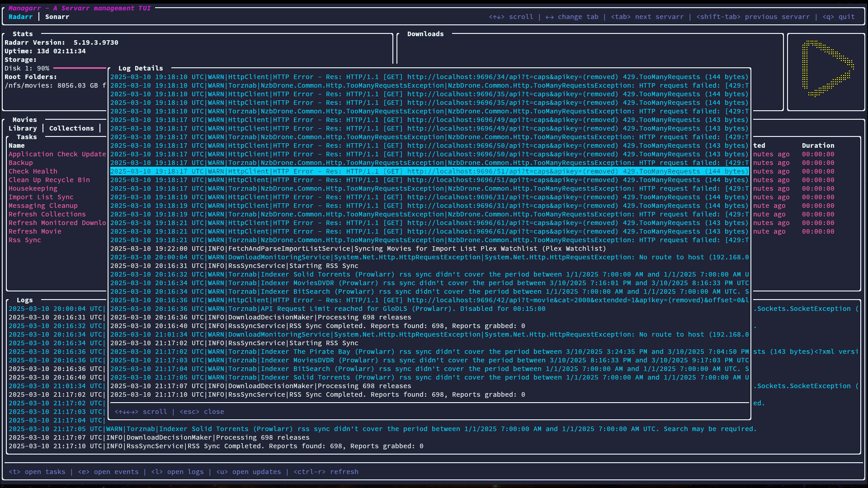The image size is (868, 488).
Task: Select the Import List Sync task
Action: (x=41, y=197)
